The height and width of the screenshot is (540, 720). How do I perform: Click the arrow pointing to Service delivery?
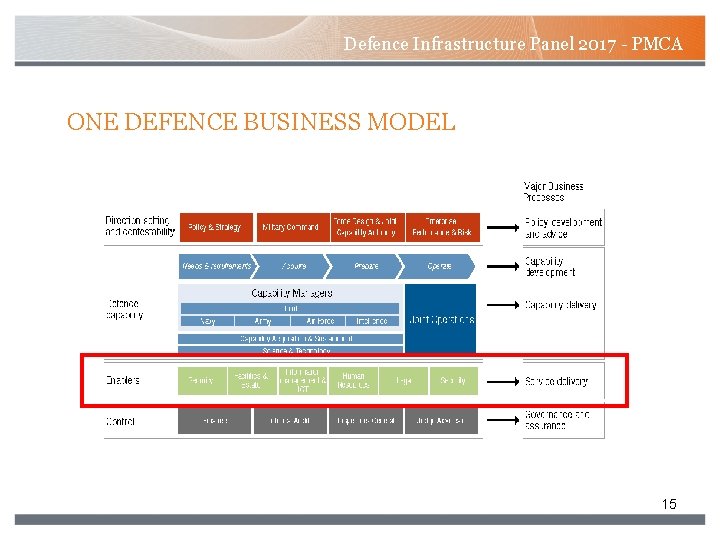pos(503,382)
